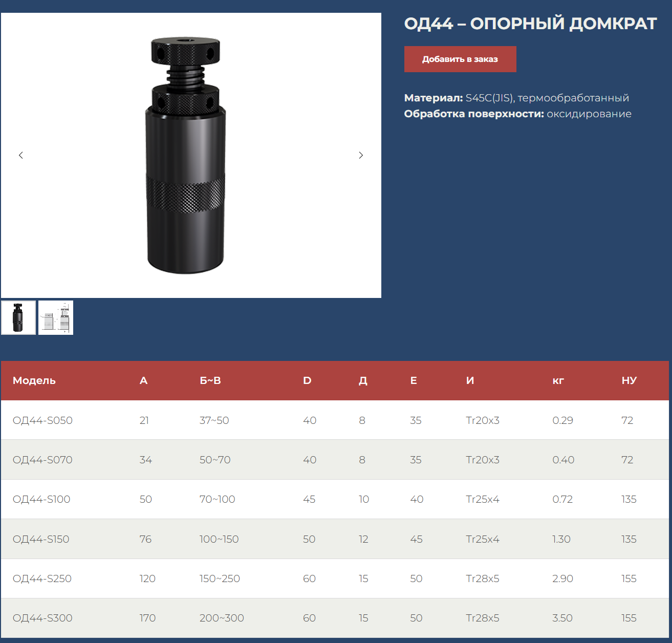Select model ОД44-S050 in the table

coord(42,420)
